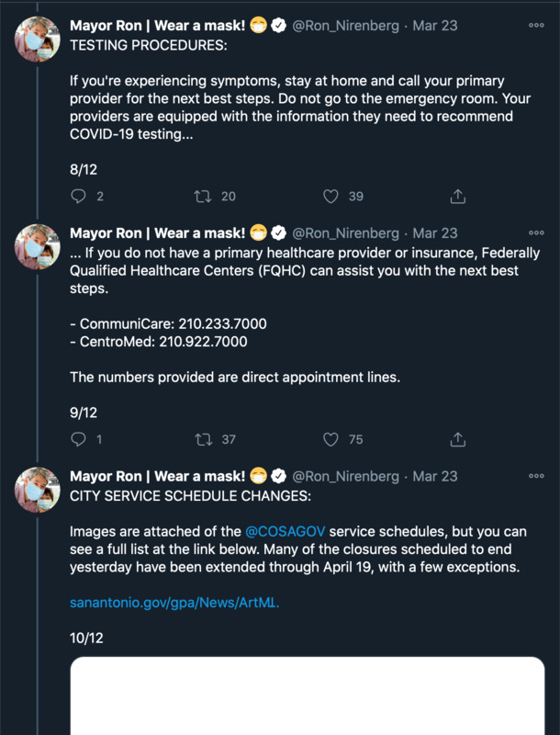Click Mayor Ron display name on 9/12 tweet
The height and width of the screenshot is (735, 560).
pyautogui.click(x=157, y=232)
